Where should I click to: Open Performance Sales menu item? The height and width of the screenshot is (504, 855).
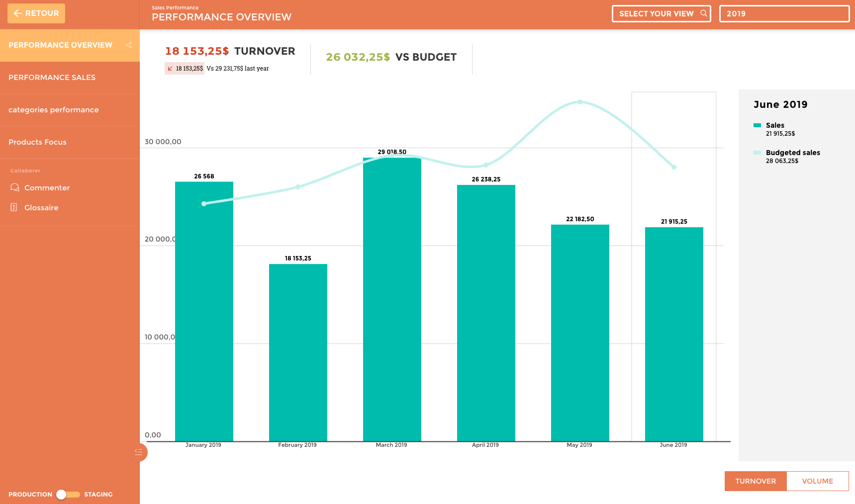pyautogui.click(x=52, y=78)
